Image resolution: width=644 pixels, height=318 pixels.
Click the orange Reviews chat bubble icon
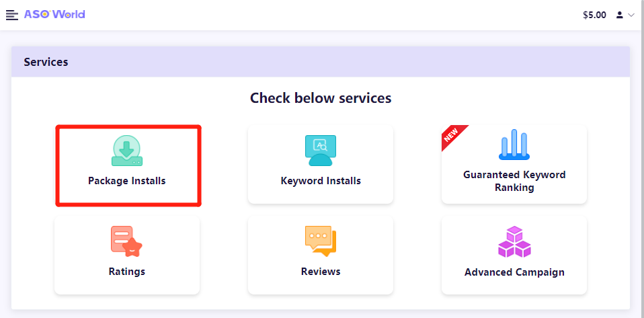[321, 241]
